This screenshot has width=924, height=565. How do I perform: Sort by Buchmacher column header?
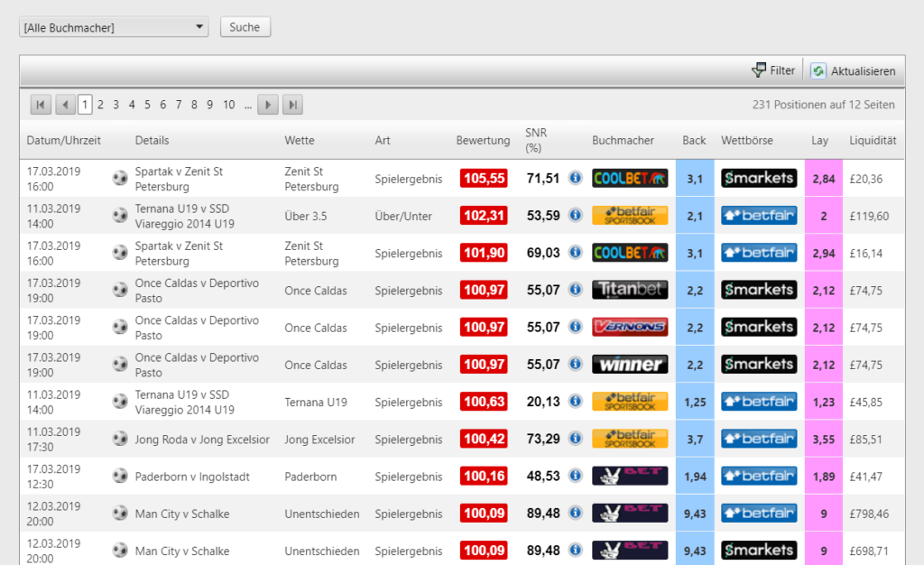(623, 140)
